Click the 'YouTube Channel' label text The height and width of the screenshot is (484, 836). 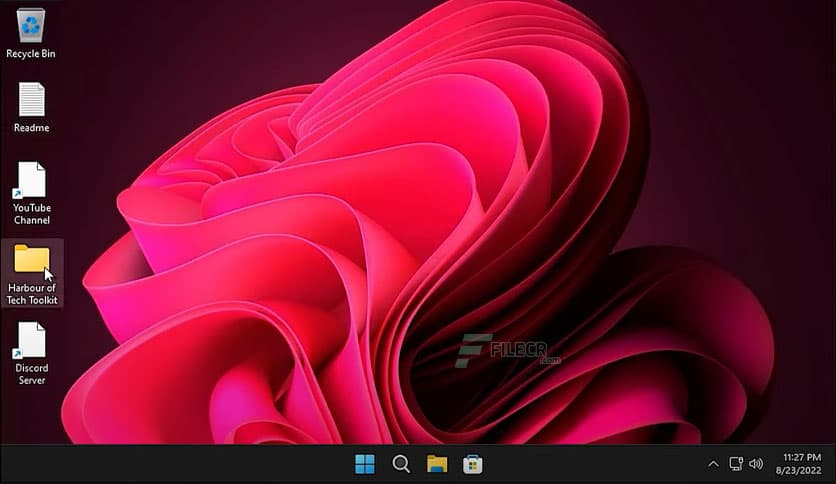(x=32, y=214)
